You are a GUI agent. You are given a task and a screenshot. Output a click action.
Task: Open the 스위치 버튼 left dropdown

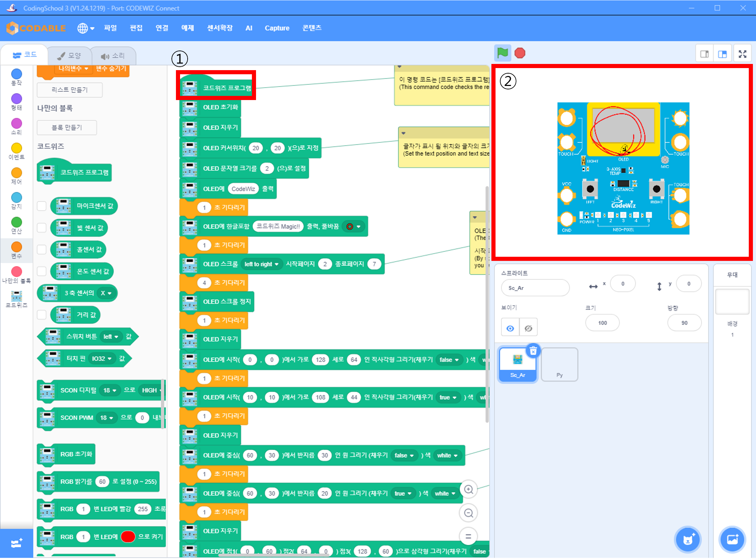pyautogui.click(x=111, y=337)
